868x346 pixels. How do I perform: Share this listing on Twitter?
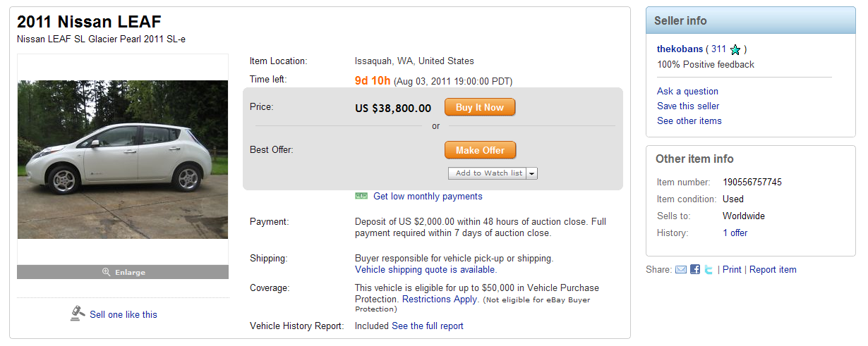[709, 270]
